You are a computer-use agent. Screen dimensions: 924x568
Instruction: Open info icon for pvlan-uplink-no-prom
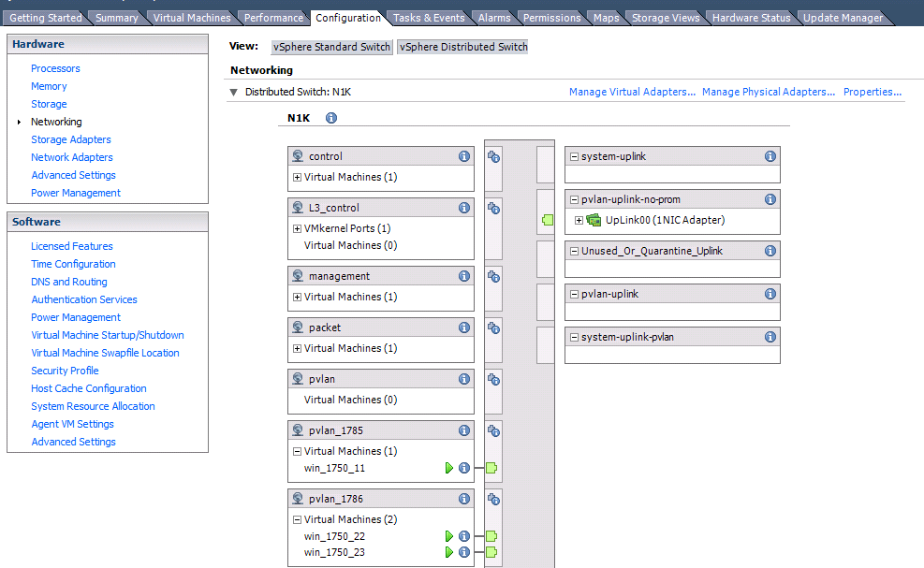coord(770,199)
